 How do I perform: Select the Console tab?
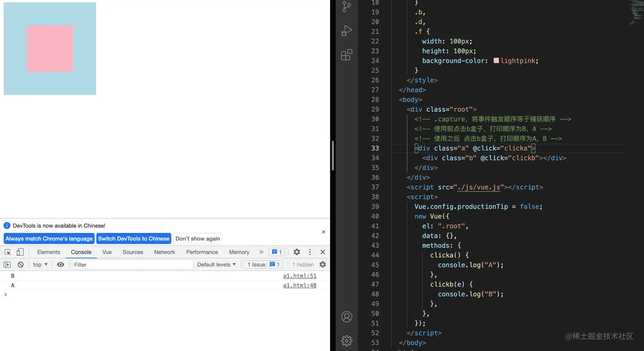click(x=81, y=252)
